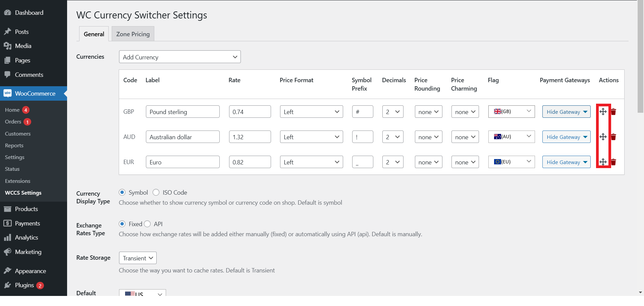The image size is (644, 306).
Task: Click the Media icon in sidebar
Action: point(7,46)
